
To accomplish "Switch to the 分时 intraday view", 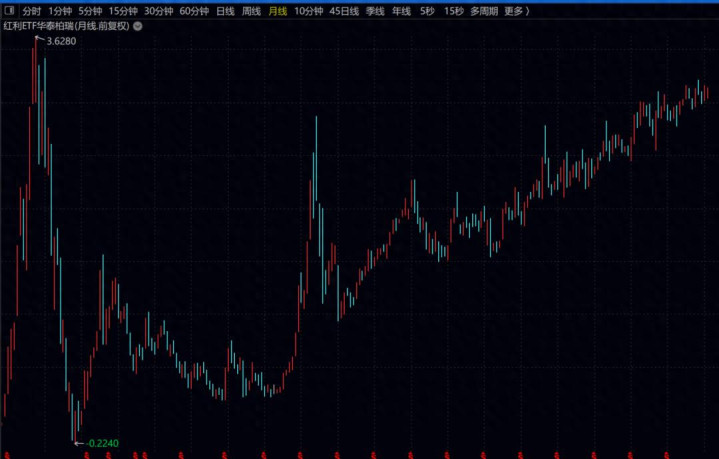I will tap(31, 11).
